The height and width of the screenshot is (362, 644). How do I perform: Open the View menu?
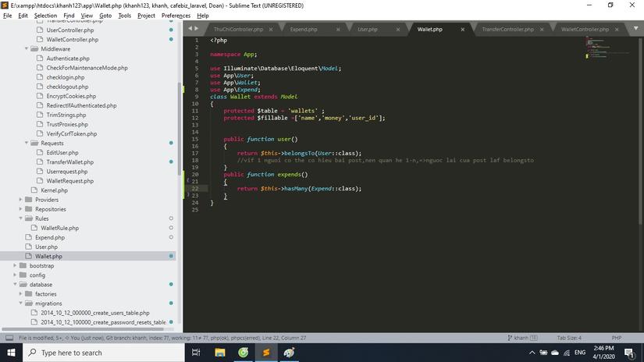point(87,16)
